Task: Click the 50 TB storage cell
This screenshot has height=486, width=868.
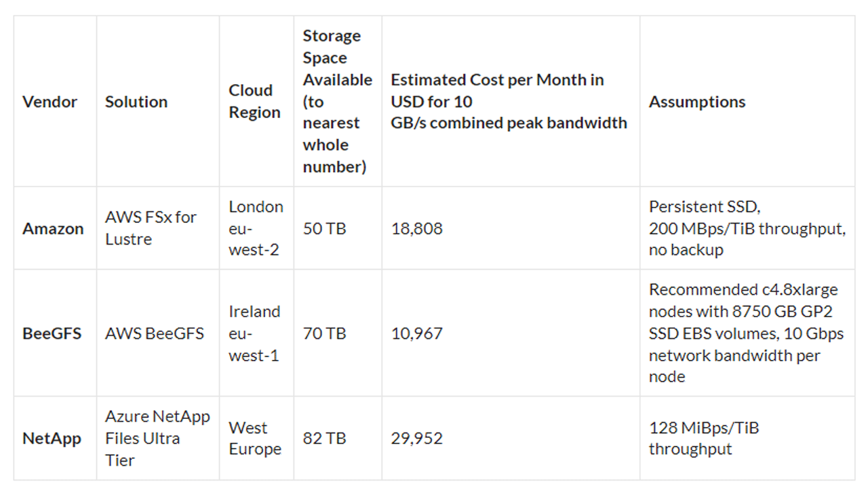Action: (x=324, y=228)
